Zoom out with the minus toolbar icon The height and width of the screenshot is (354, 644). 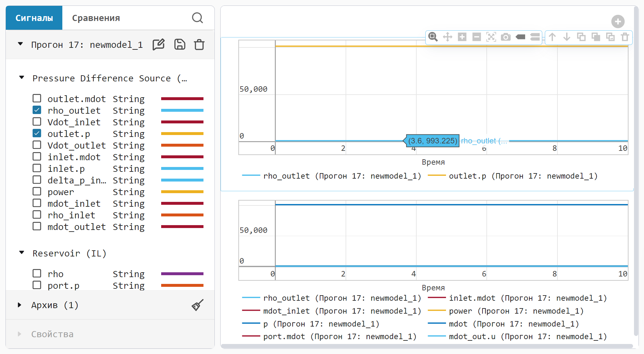coord(477,37)
